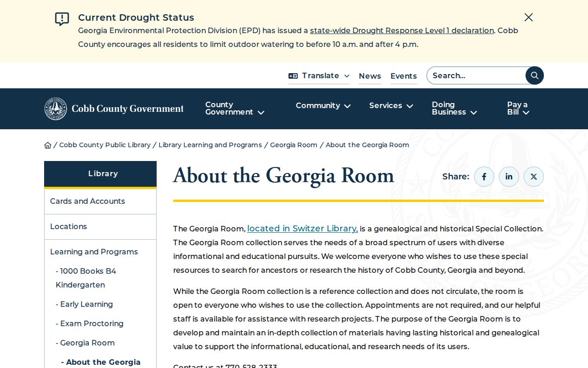The image size is (588, 368).
Task: Open 1000 Books B4 Kindergarten sidebar item
Action: pos(86,278)
